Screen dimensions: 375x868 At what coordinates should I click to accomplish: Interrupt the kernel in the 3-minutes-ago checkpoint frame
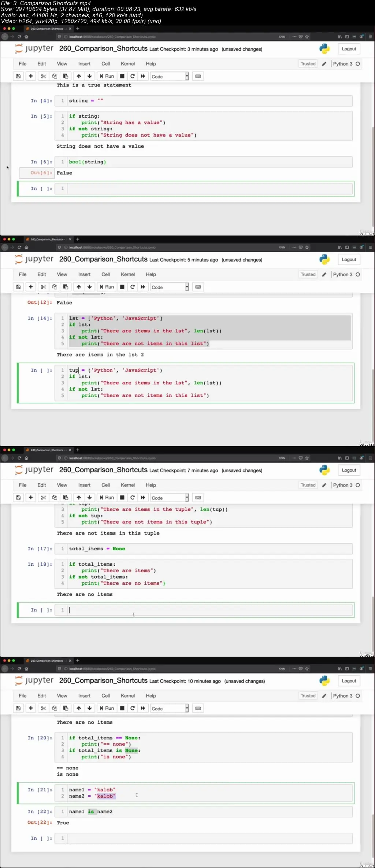[122, 76]
